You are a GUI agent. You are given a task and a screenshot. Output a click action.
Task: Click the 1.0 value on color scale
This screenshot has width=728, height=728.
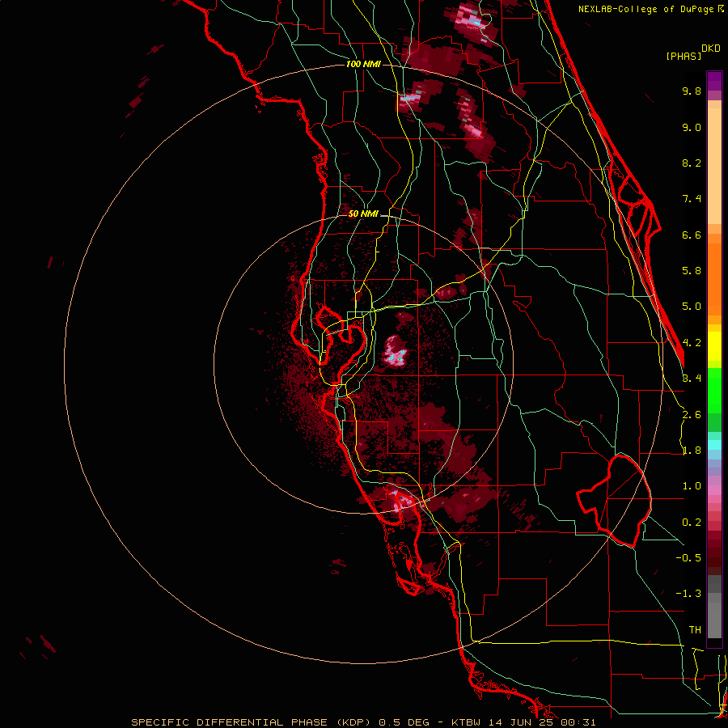click(692, 486)
